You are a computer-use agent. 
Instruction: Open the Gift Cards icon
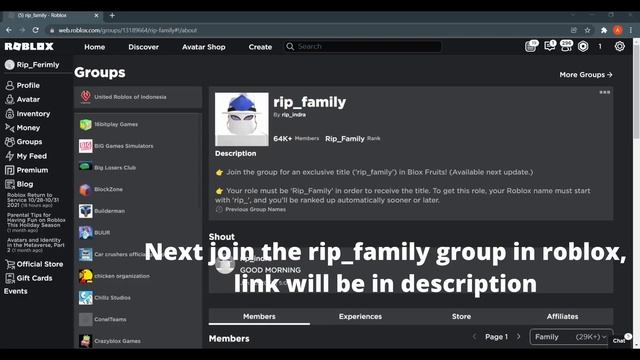point(9,278)
